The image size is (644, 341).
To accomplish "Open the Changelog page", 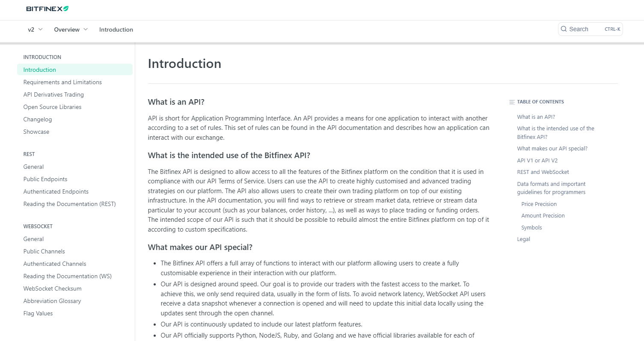I will coord(37,119).
